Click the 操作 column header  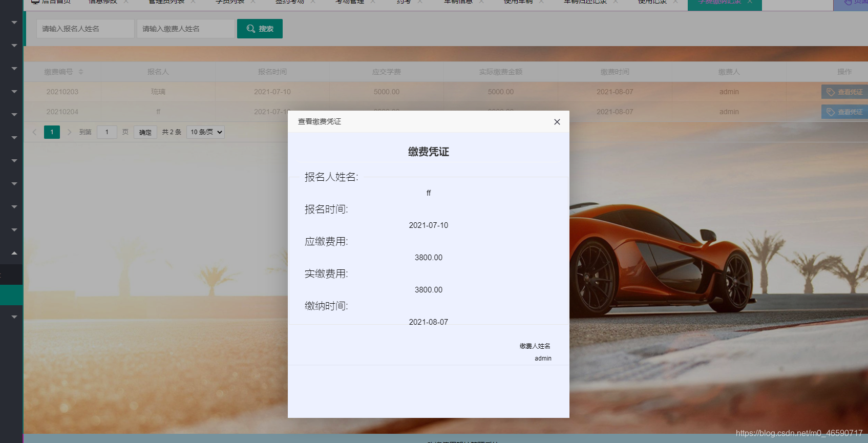pyautogui.click(x=844, y=72)
